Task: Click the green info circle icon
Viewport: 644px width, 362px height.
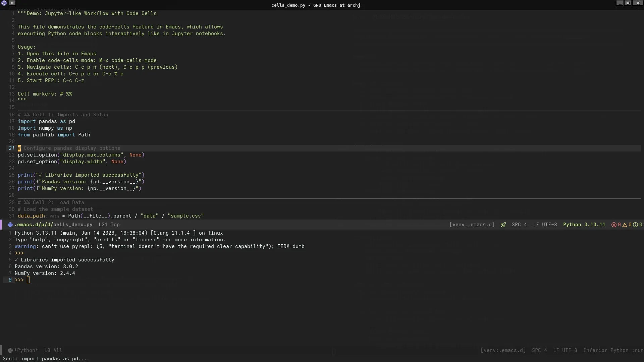Action: coord(635,225)
